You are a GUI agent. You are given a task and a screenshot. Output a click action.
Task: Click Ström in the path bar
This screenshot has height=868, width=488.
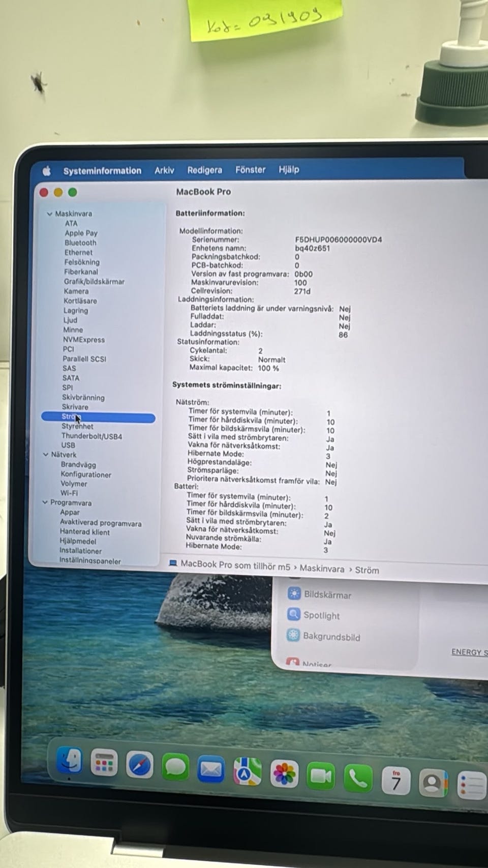(x=367, y=570)
